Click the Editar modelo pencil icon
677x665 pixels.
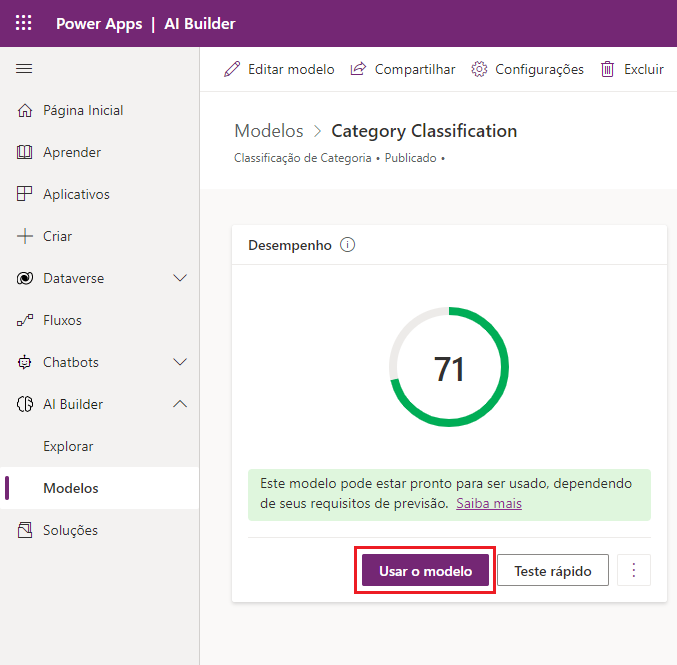(x=232, y=69)
